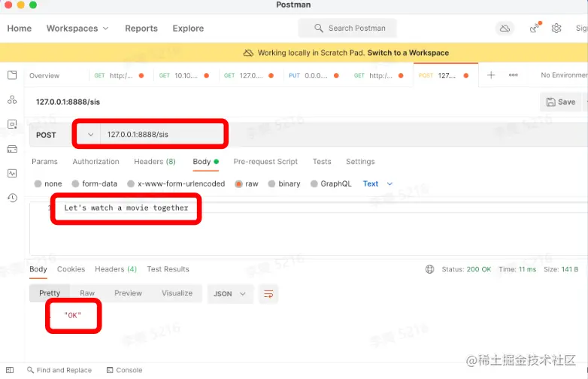Click the cloud sync offline icon
The width and height of the screenshot is (588, 379).
coord(505,29)
